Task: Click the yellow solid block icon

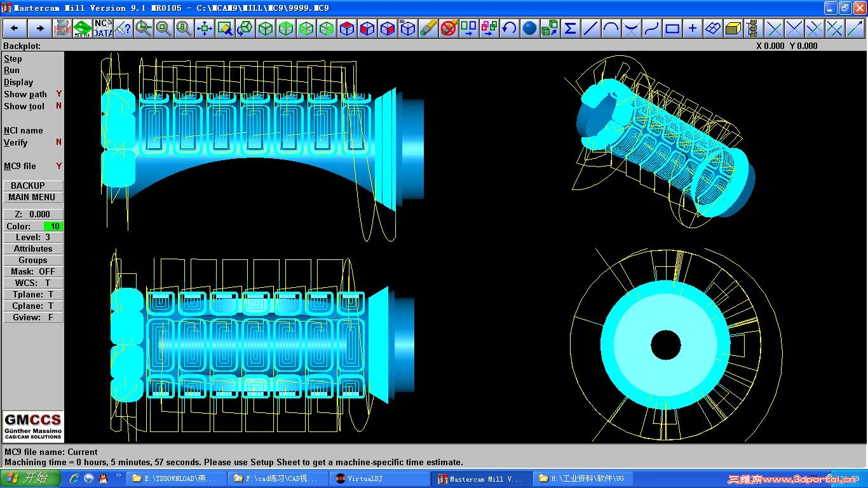Action: (733, 29)
